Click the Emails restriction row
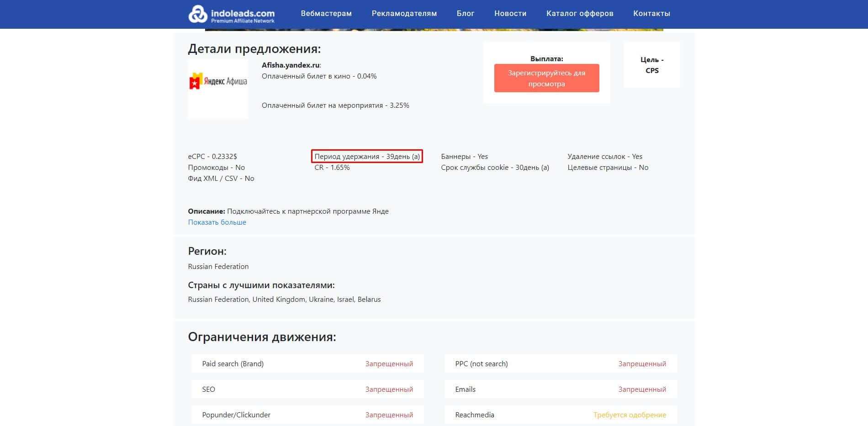 tap(560, 389)
